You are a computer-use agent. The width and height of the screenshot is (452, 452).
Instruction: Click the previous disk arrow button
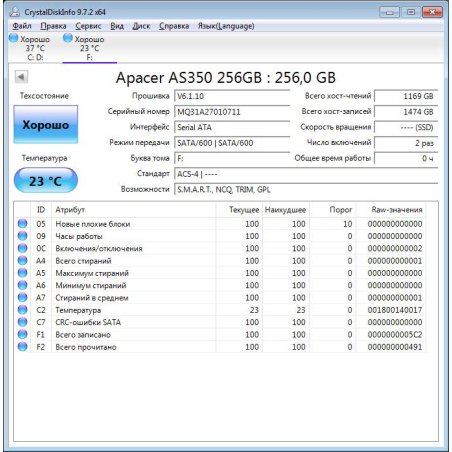pyautogui.click(x=21, y=77)
